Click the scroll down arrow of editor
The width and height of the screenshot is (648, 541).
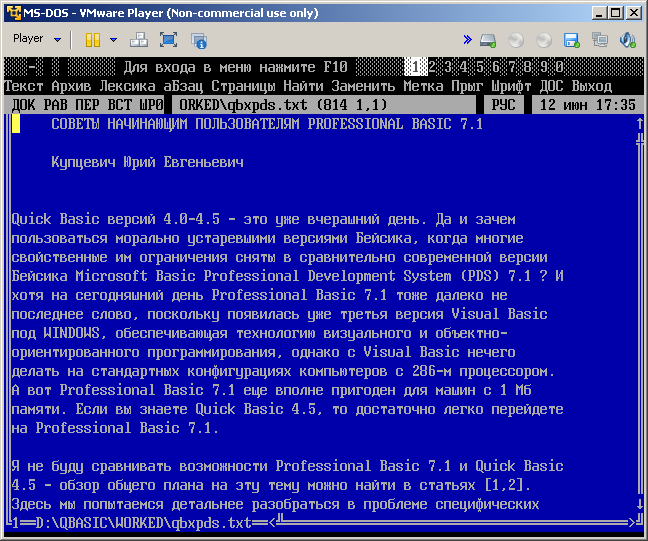click(x=640, y=504)
